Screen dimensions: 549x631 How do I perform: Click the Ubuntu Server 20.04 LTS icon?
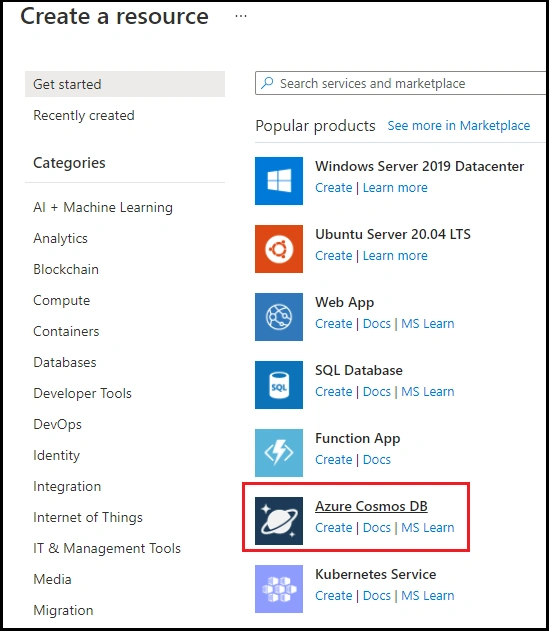279,249
